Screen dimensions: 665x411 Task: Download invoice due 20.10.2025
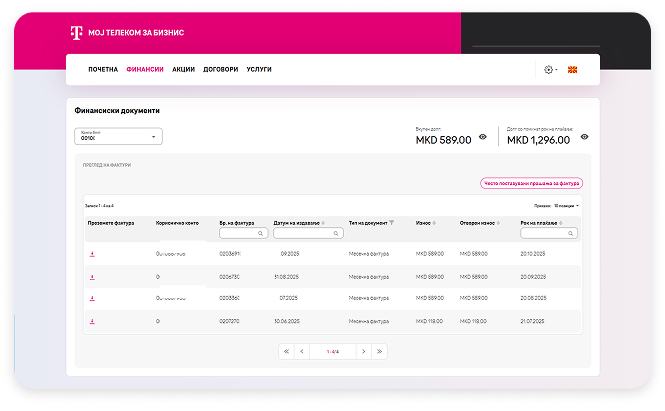tap(92, 254)
